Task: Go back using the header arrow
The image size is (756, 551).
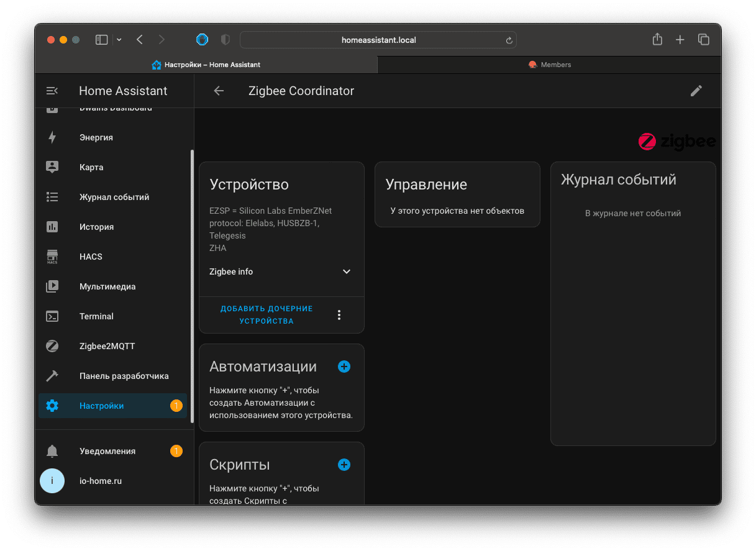Action: [219, 91]
